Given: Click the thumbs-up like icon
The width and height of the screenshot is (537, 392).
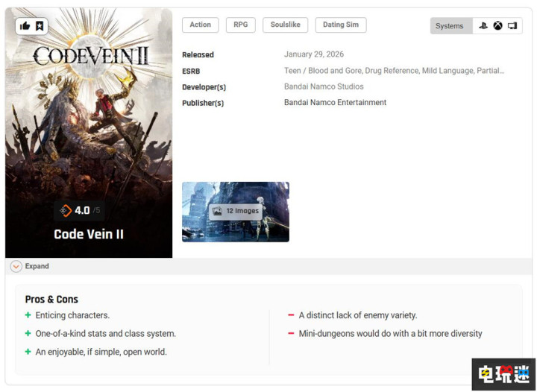Looking at the screenshot, I should pos(25,26).
